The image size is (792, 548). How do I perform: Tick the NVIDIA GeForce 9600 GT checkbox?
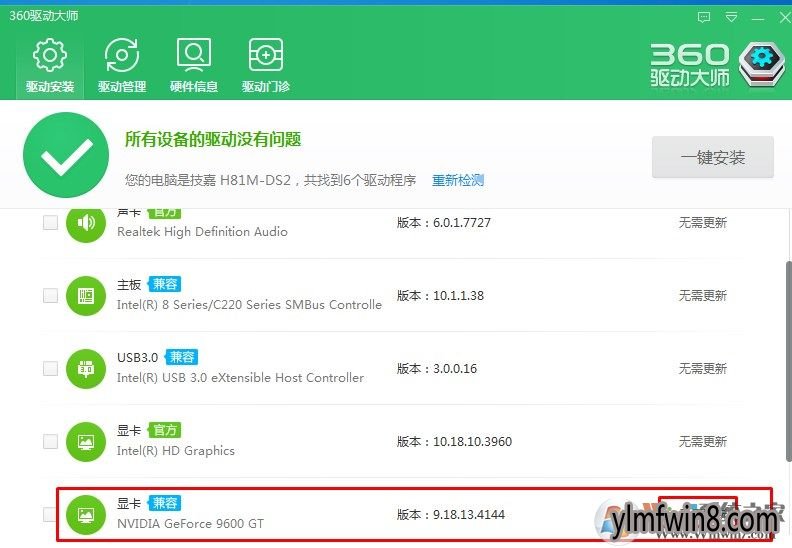coord(50,514)
